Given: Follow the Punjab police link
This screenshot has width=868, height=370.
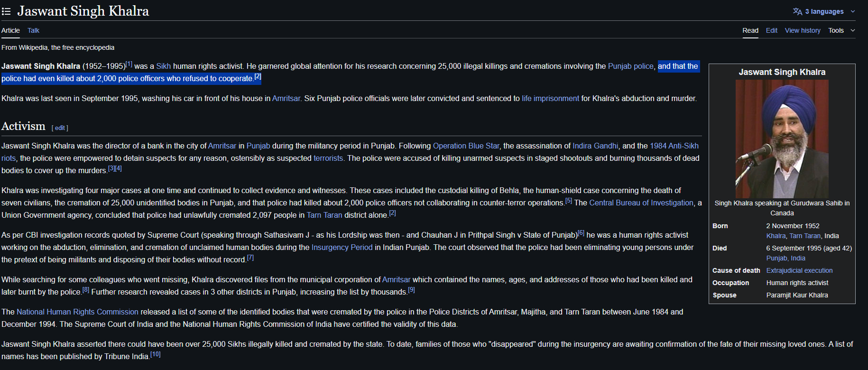Looking at the screenshot, I should point(631,66).
